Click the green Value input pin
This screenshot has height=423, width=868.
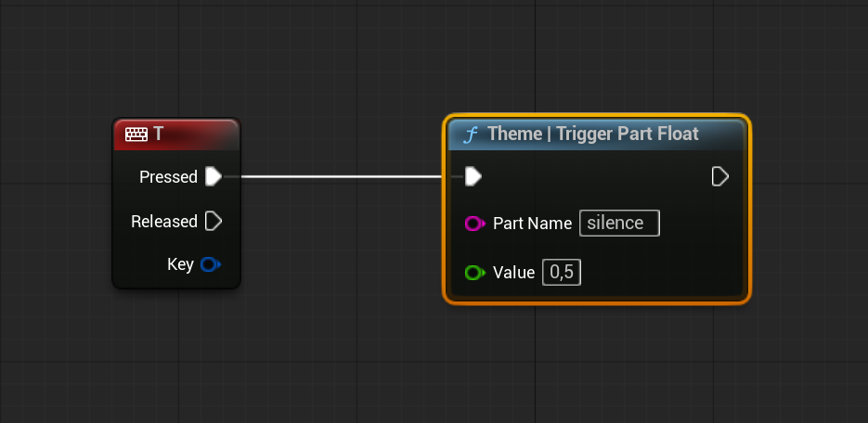coord(475,273)
